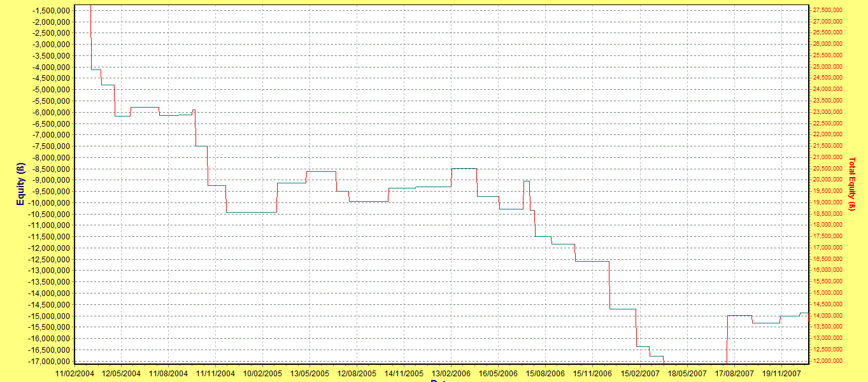This screenshot has height=382, width=868.
Task: Click the 12/05/2004 date label
Action: coord(122,373)
